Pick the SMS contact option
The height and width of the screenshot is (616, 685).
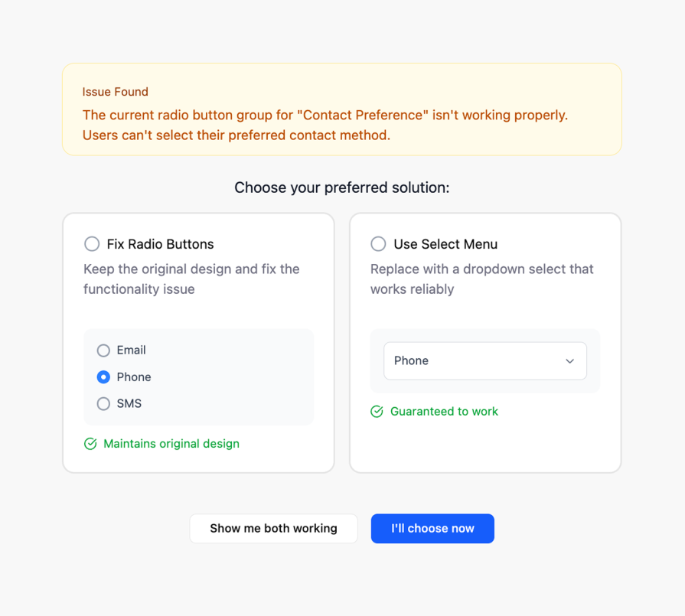pos(103,403)
